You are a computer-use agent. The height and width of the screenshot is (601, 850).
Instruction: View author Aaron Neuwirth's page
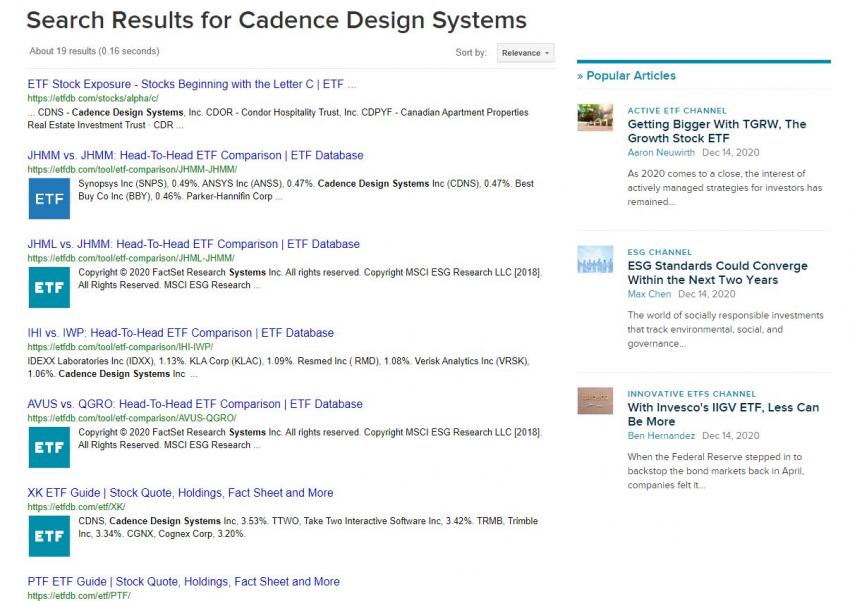click(x=661, y=152)
